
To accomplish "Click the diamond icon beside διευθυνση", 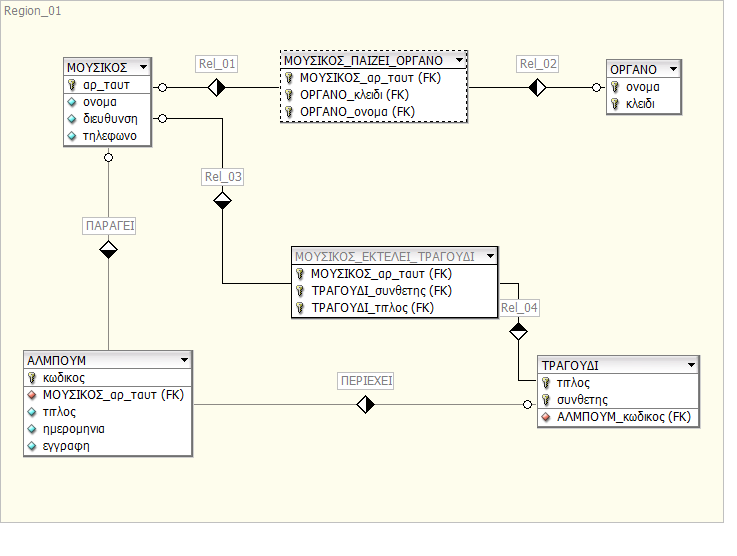I will 72,119.
